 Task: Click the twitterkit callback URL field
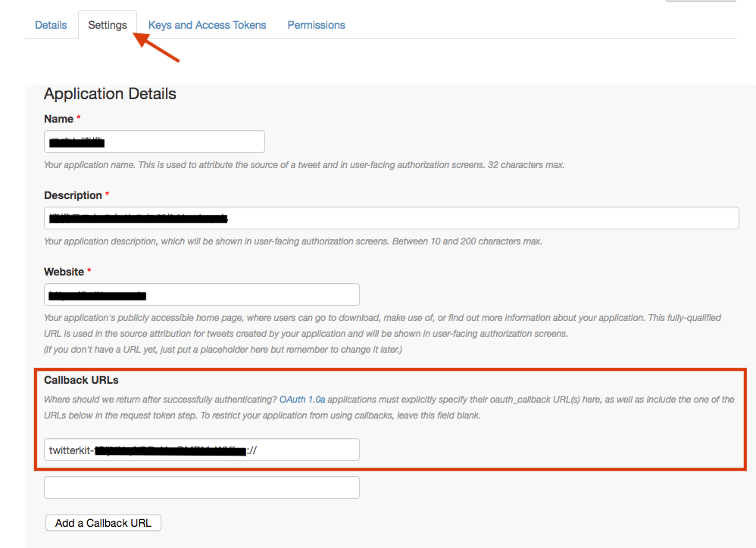click(201, 449)
